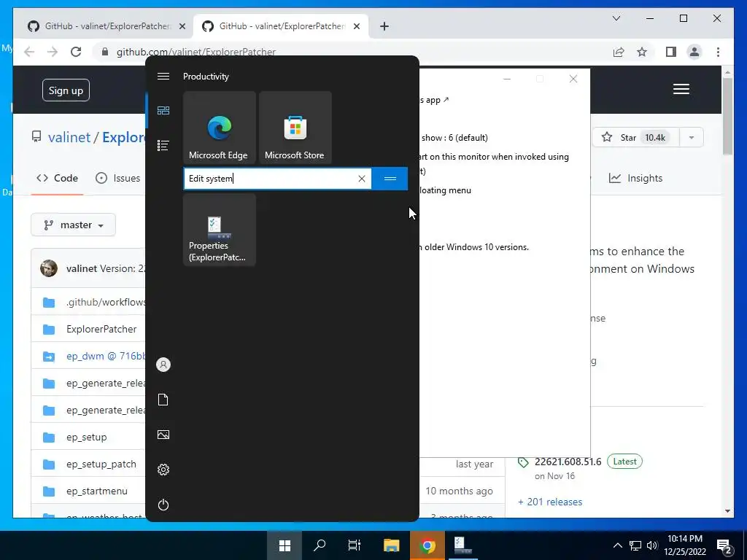The height and width of the screenshot is (560, 747).
Task: Open the Chrome profile avatar
Action: [x=694, y=52]
